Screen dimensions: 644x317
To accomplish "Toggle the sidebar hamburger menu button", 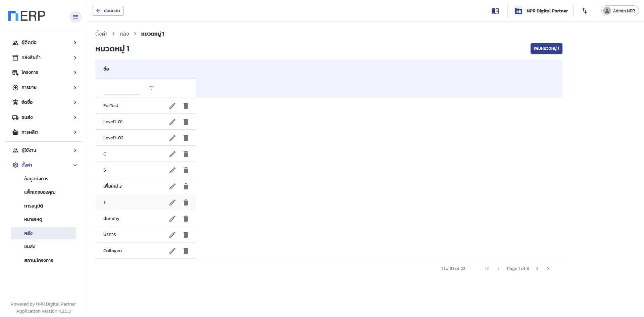I will click(76, 17).
